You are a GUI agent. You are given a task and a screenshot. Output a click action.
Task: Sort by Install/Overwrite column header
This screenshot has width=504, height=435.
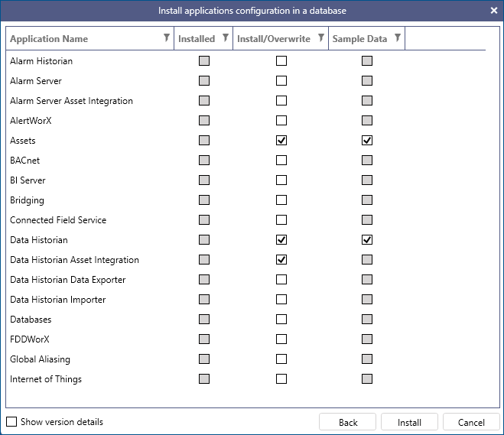tap(274, 39)
